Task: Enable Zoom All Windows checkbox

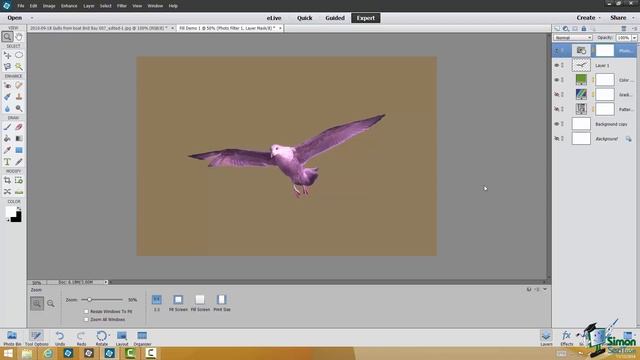Action: point(86,320)
